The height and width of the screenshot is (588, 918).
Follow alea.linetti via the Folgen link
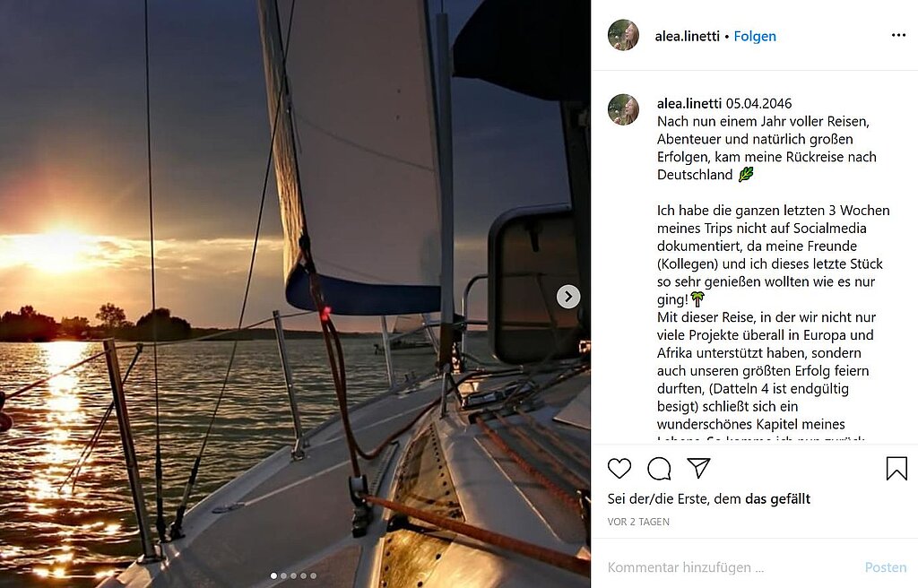point(755,37)
